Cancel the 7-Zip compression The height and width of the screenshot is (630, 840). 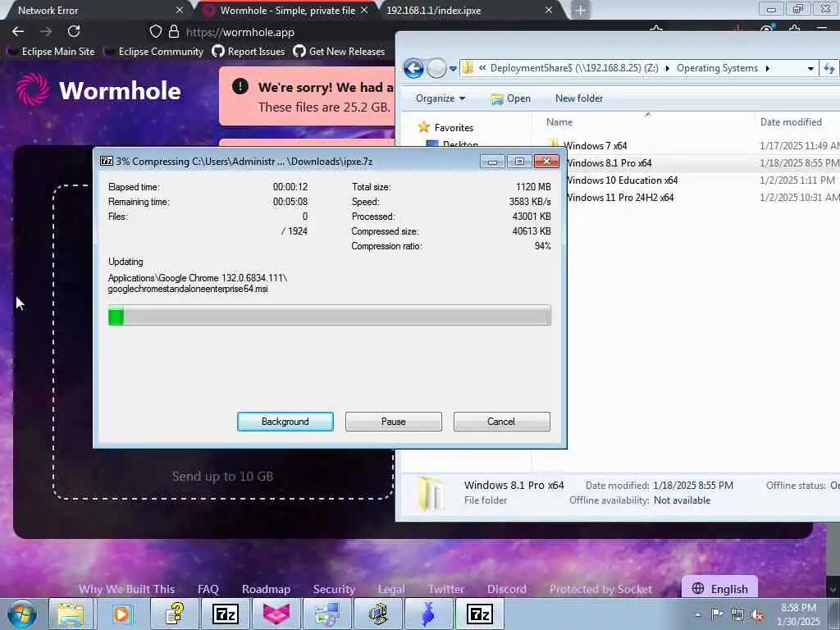pyautogui.click(x=501, y=422)
